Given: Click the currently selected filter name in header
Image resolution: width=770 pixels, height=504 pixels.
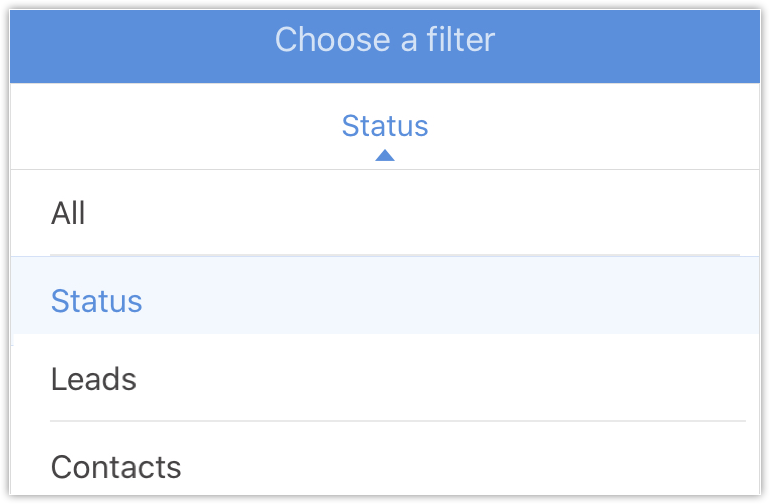Looking at the screenshot, I should 385,126.
